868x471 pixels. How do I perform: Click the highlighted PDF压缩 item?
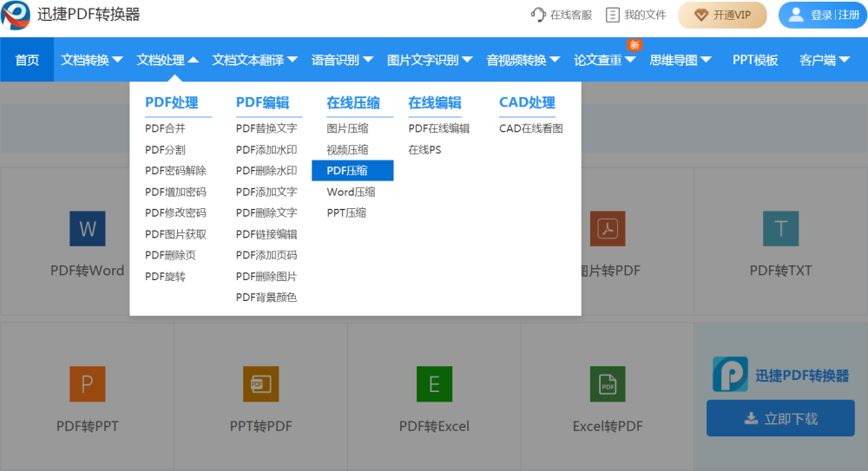coord(352,171)
